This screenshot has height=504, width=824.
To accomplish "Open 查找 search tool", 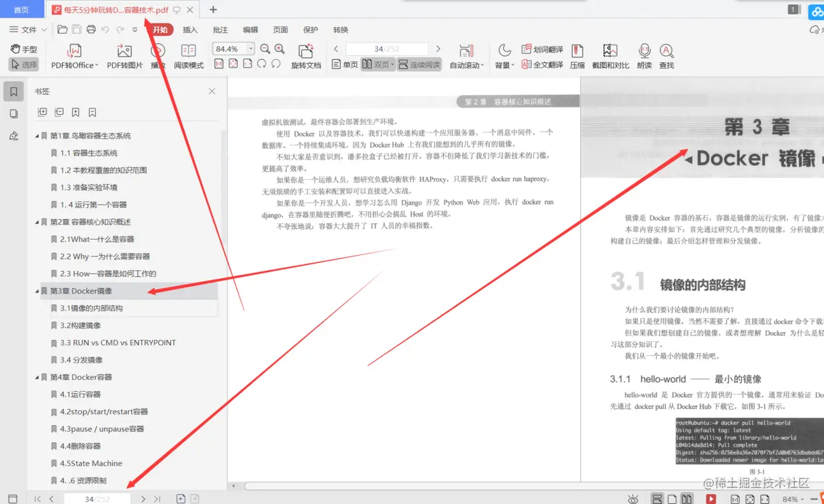I will pos(667,56).
